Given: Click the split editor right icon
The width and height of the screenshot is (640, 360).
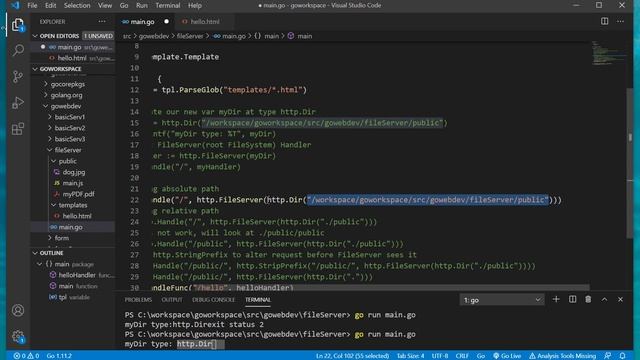Looking at the screenshot, I should [x=604, y=21].
